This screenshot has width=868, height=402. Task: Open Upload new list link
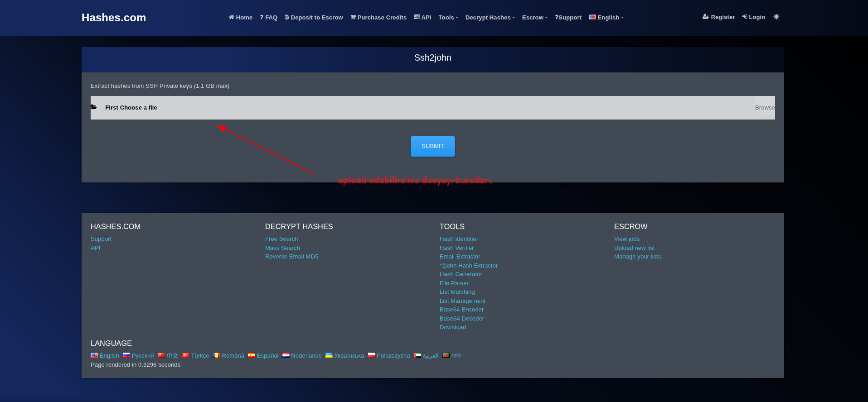(x=635, y=248)
